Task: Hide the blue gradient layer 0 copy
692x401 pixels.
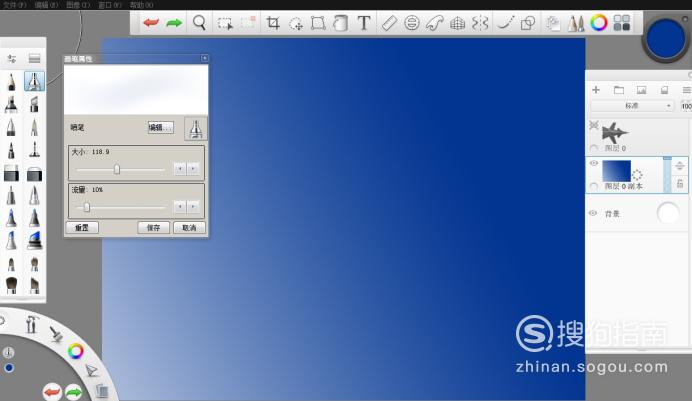Action: [x=594, y=163]
